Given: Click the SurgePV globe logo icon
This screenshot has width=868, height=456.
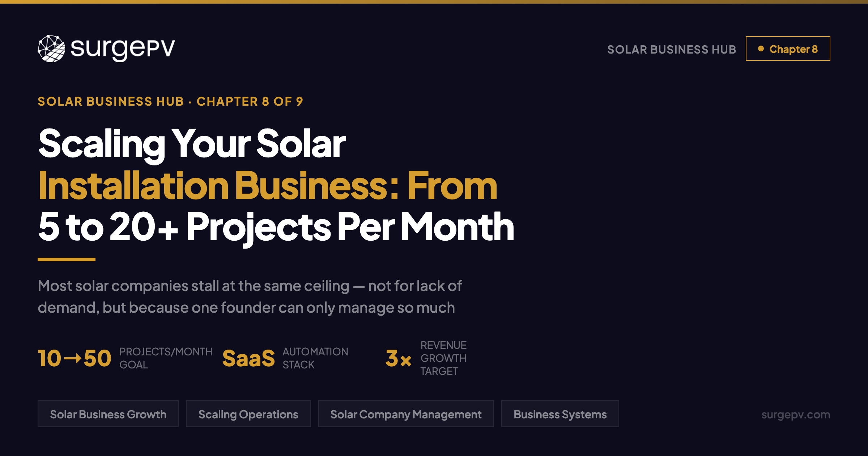Looking at the screenshot, I should [51, 49].
